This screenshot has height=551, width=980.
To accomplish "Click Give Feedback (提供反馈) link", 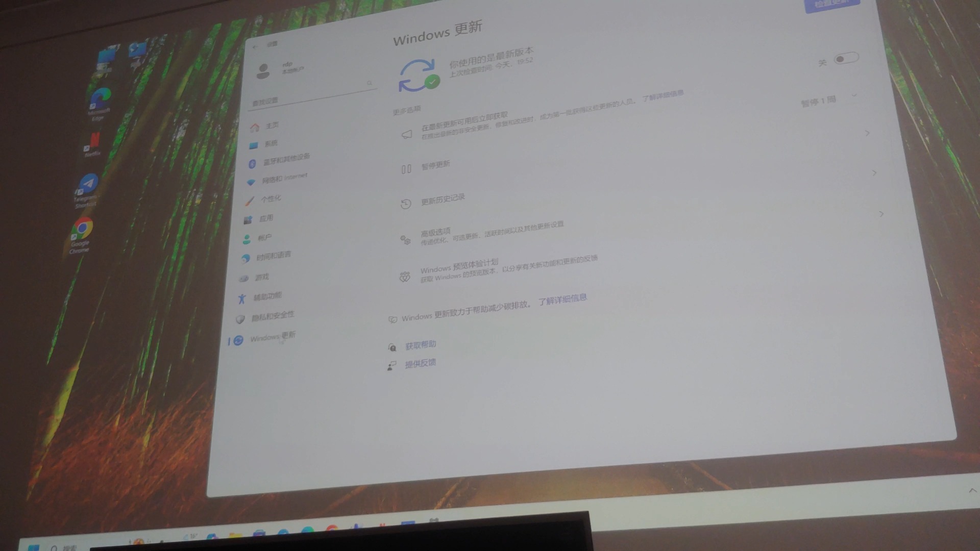I will click(419, 363).
